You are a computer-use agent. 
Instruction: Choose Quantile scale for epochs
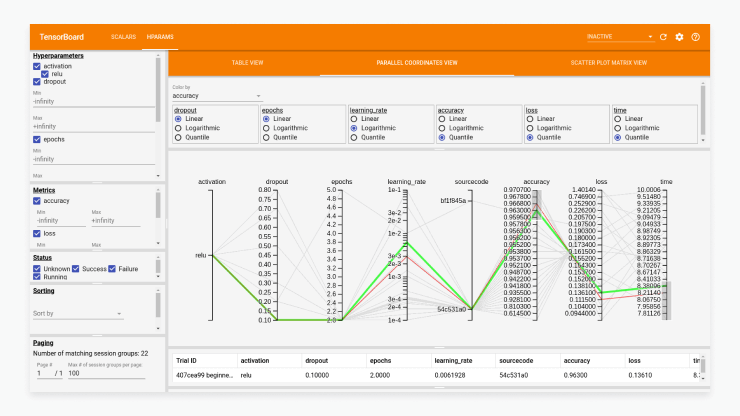(266, 137)
